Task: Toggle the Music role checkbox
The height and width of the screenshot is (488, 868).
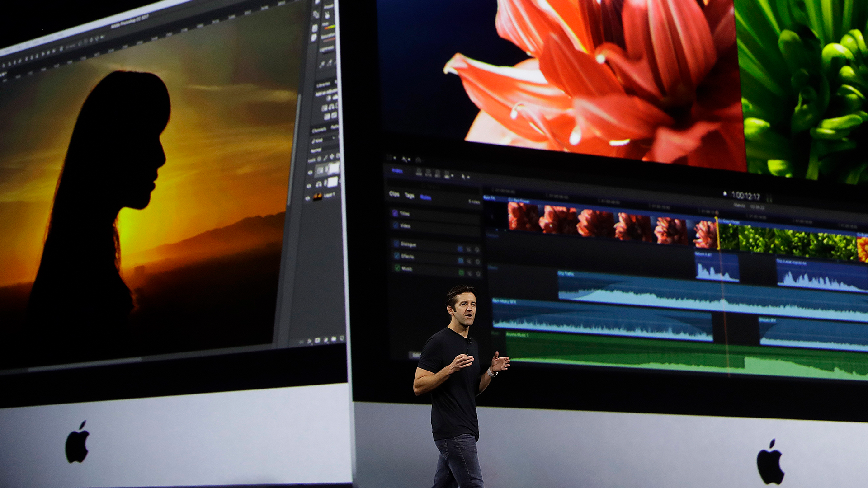Action: pyautogui.click(x=397, y=268)
